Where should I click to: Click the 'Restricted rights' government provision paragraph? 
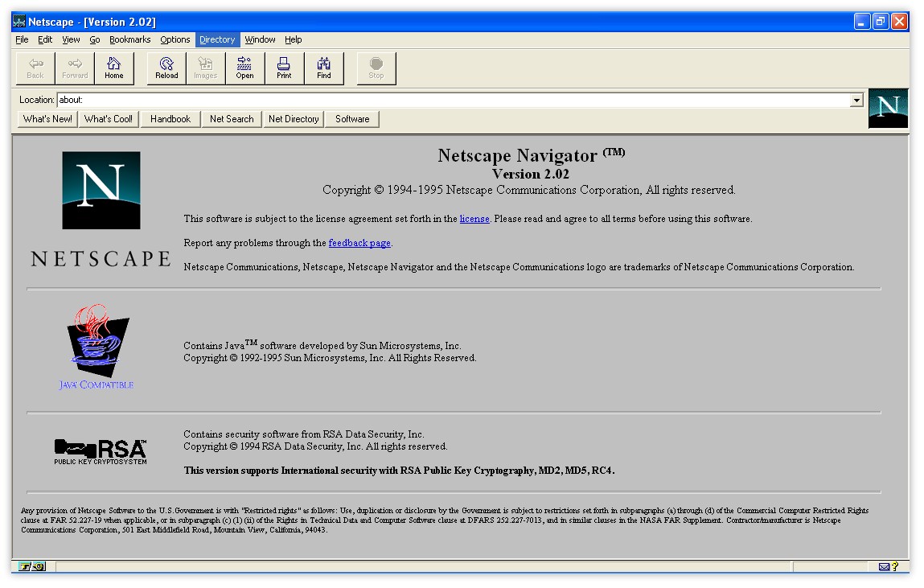click(445, 520)
